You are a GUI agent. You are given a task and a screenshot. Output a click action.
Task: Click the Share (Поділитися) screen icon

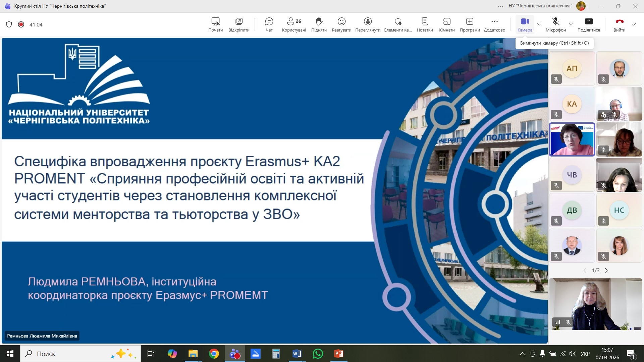click(589, 24)
